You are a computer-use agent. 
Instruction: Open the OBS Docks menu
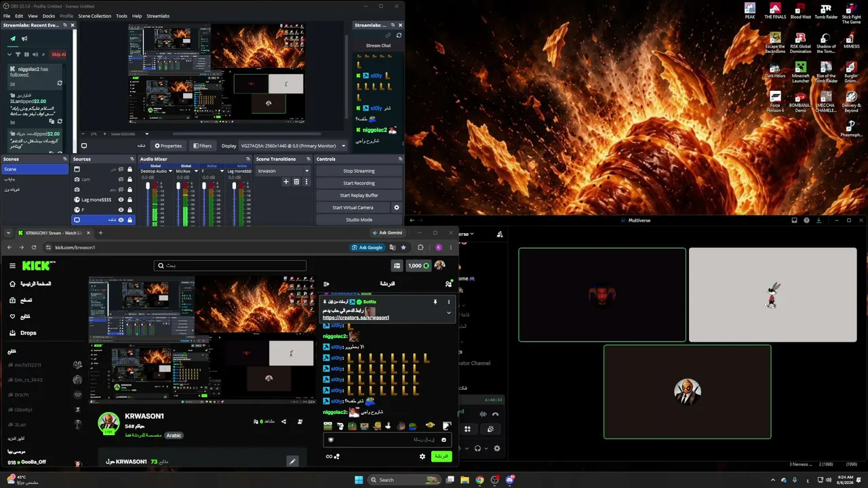(x=49, y=16)
